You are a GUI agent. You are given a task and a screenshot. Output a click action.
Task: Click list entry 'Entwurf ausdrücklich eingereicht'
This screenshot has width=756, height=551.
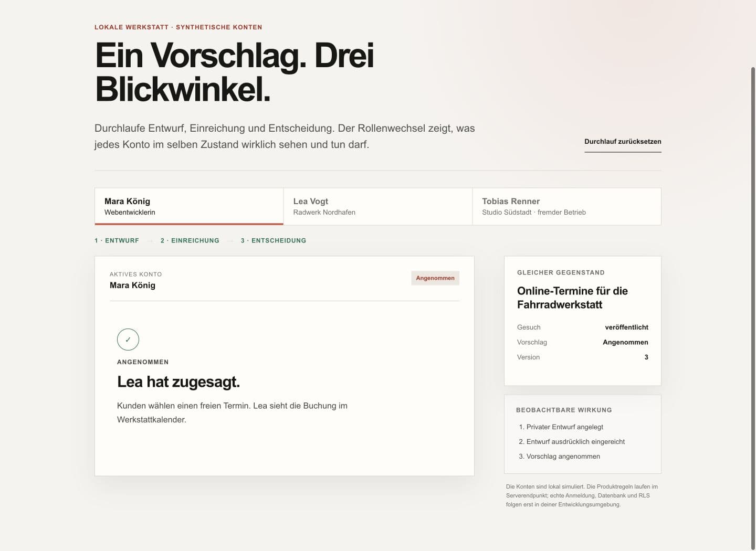coord(575,442)
